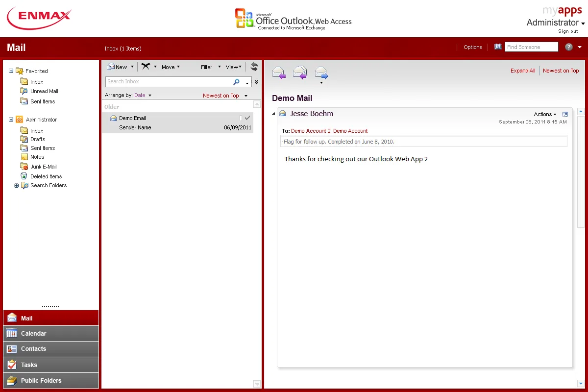Image resolution: width=588 pixels, height=392 pixels.
Task: Click the Demo Account recipient link
Action: click(350, 131)
